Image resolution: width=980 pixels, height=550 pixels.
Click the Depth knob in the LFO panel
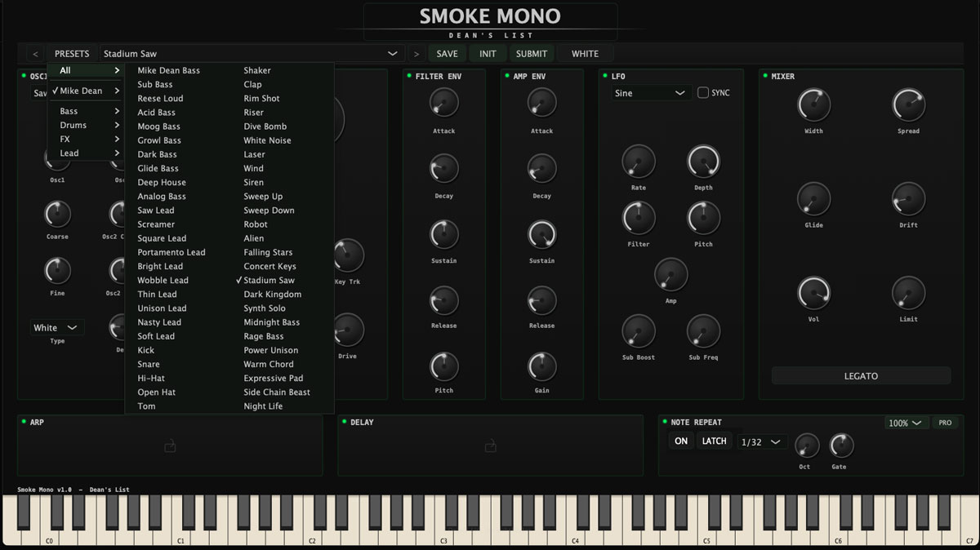click(702, 162)
